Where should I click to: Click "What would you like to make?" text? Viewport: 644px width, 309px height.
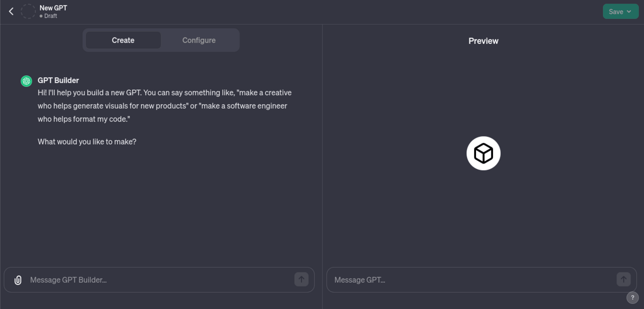[87, 142]
